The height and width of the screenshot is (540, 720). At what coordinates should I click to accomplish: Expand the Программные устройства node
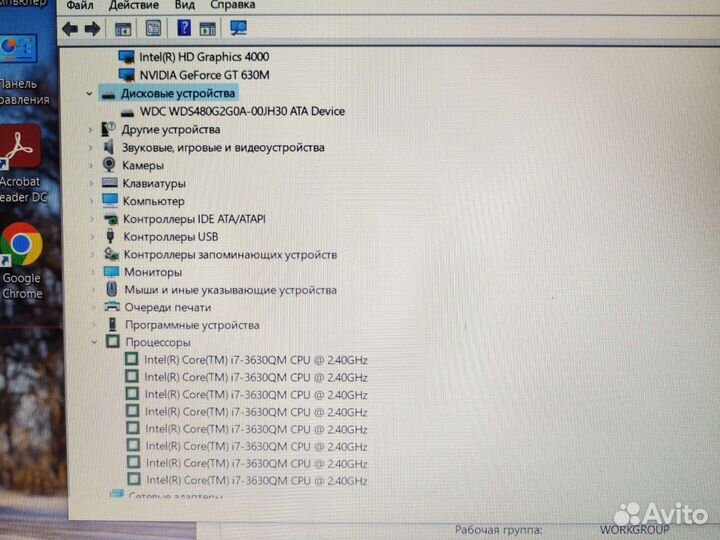[x=94, y=325]
